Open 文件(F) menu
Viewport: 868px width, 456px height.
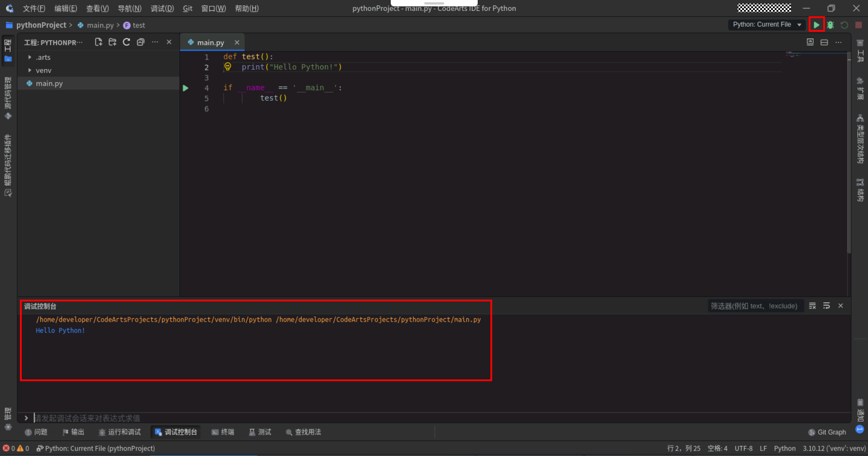34,8
